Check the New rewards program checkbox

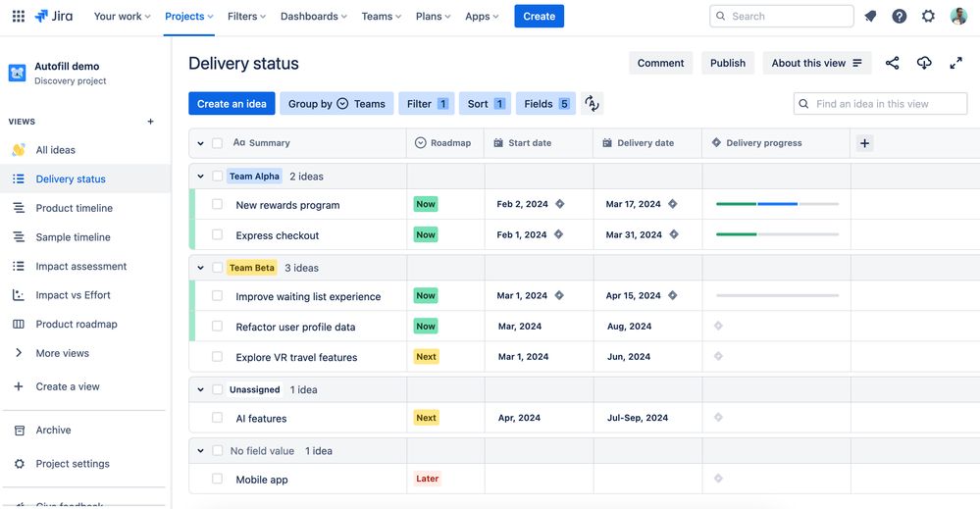click(x=217, y=204)
